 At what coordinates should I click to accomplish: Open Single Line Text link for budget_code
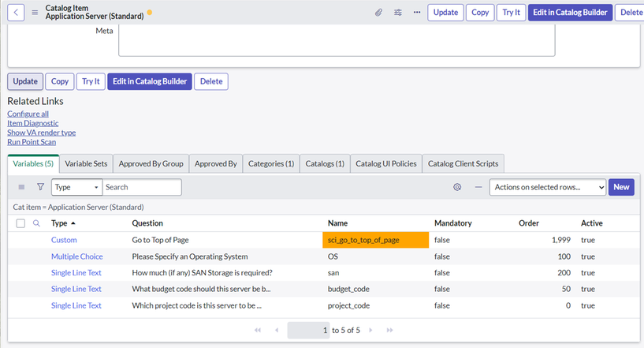(76, 289)
